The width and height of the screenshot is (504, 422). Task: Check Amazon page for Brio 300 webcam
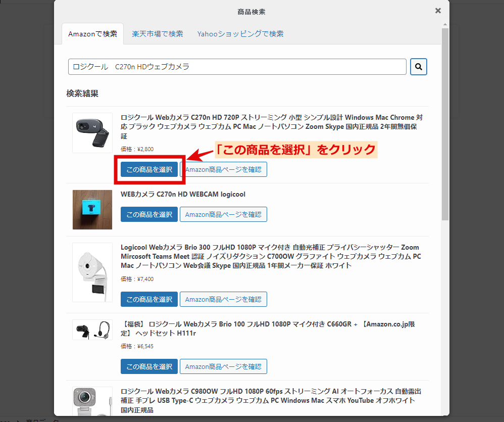(x=223, y=299)
